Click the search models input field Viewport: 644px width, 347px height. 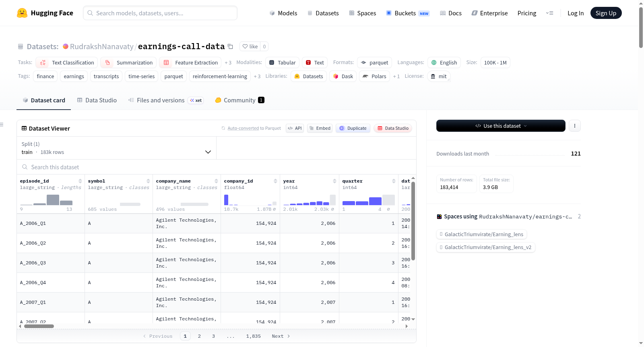coord(160,13)
